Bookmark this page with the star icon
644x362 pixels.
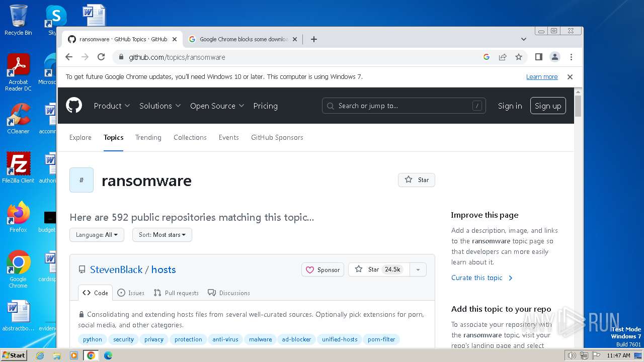point(519,57)
